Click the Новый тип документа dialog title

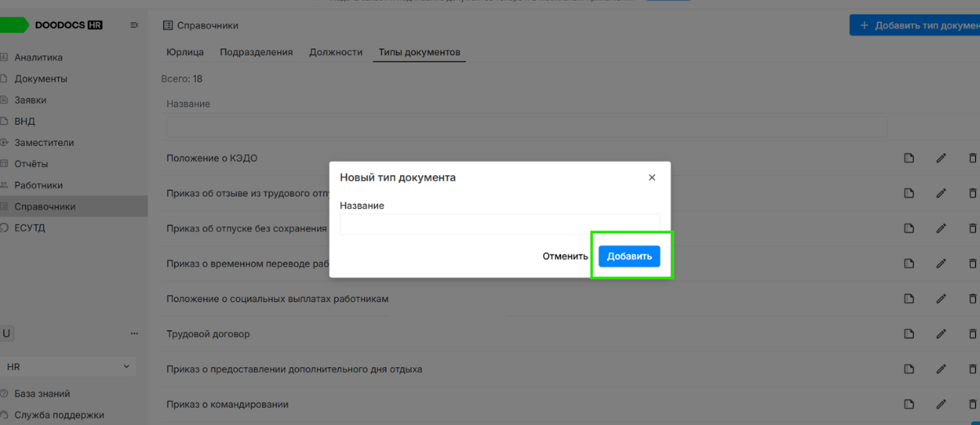398,177
